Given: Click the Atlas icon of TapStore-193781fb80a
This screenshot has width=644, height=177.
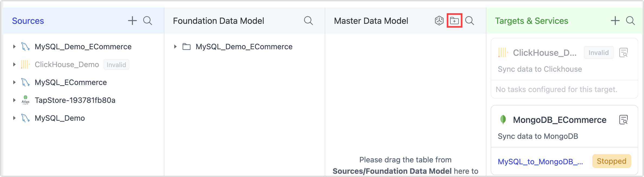Looking at the screenshot, I should 25,100.
